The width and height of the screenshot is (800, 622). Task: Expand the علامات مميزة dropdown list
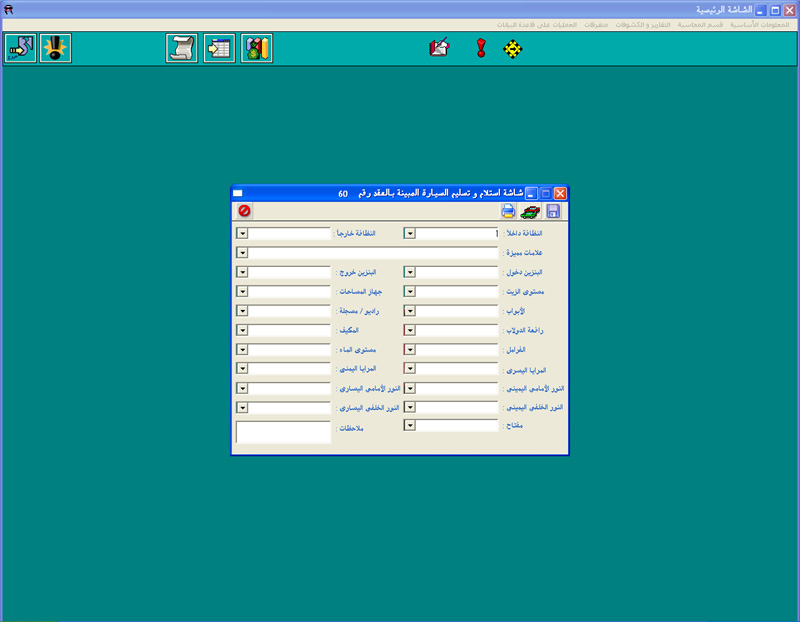(x=242, y=253)
